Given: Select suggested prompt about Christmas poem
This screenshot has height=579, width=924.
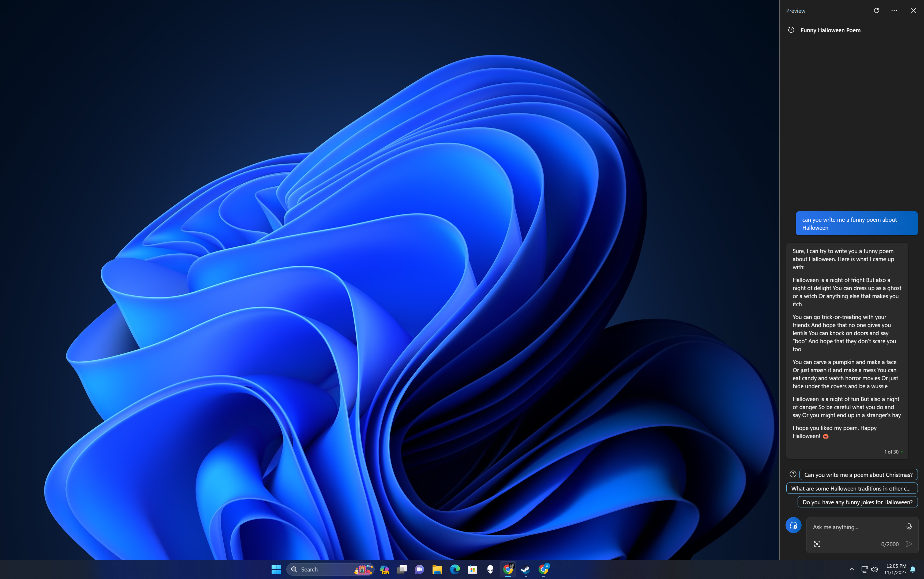Looking at the screenshot, I should (x=859, y=474).
